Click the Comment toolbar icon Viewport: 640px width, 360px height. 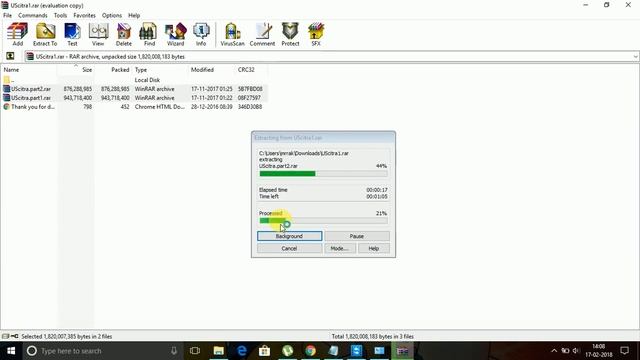tap(262, 34)
